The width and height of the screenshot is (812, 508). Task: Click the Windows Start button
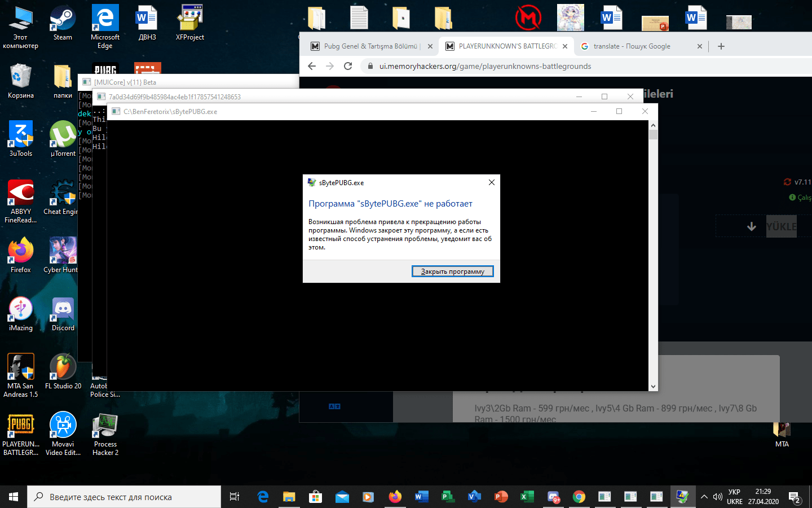click(x=14, y=497)
